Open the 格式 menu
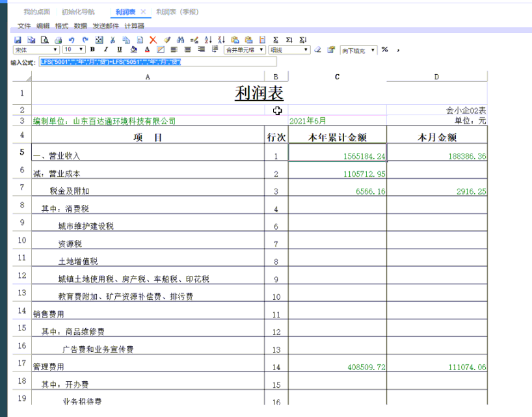Image resolution: width=532 pixels, height=417 pixels. point(62,26)
